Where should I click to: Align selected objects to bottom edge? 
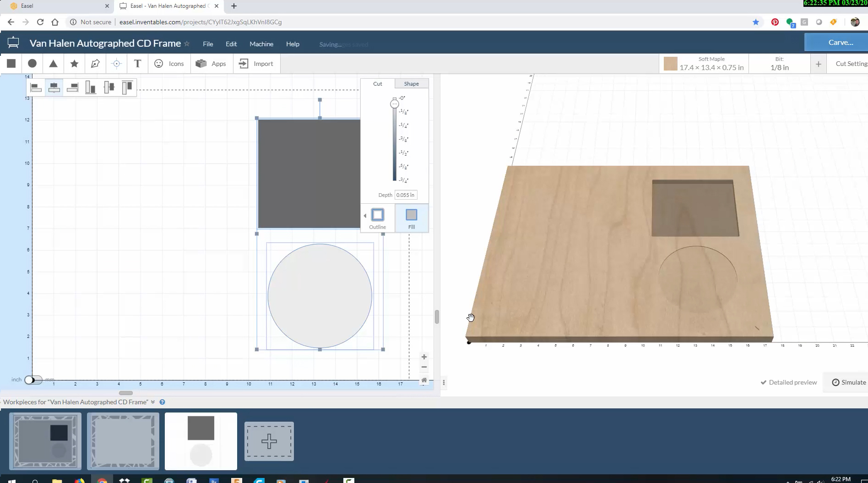(91, 87)
